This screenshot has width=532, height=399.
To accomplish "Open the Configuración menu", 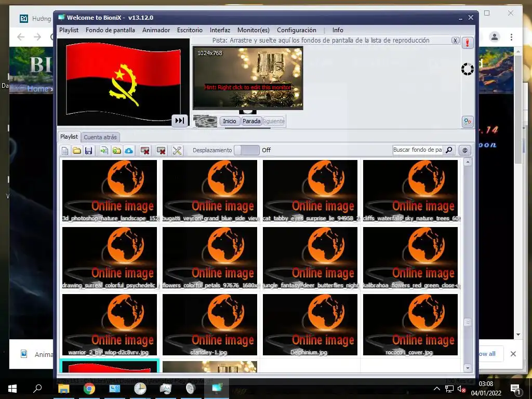I will [x=297, y=30].
